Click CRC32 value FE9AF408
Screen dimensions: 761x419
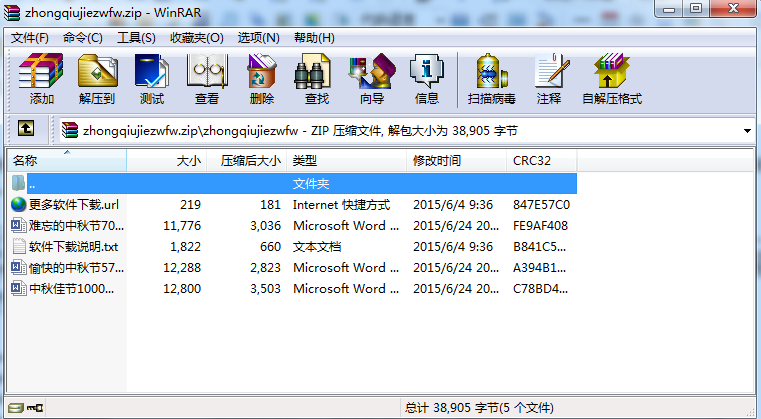click(540, 225)
